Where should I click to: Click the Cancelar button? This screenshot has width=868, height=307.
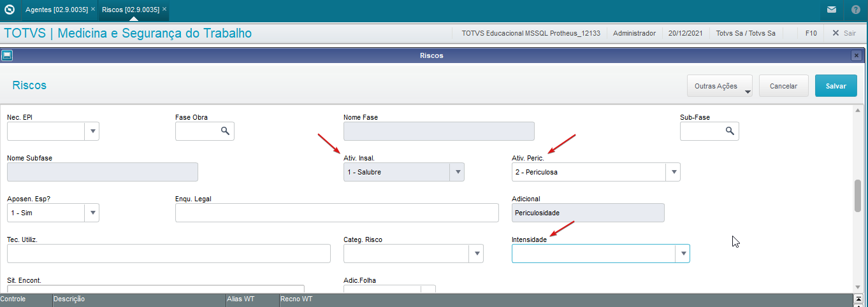coord(784,85)
